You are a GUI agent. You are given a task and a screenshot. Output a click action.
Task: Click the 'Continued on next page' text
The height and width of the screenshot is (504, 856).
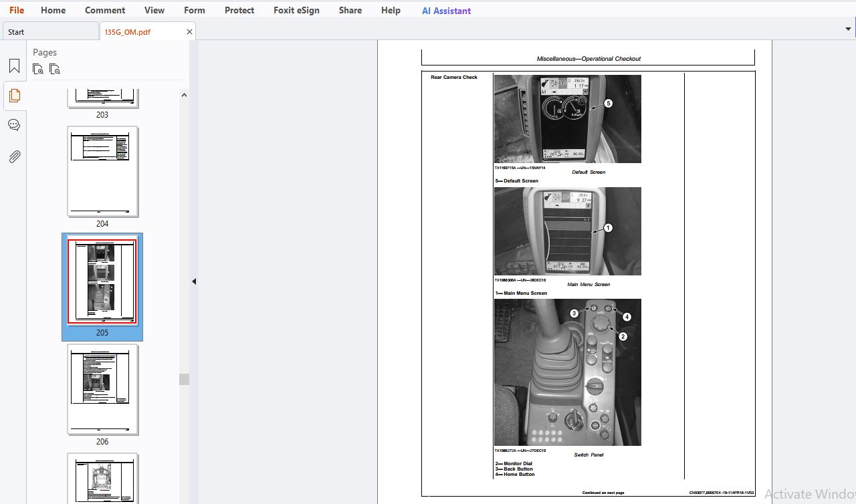tap(603, 493)
